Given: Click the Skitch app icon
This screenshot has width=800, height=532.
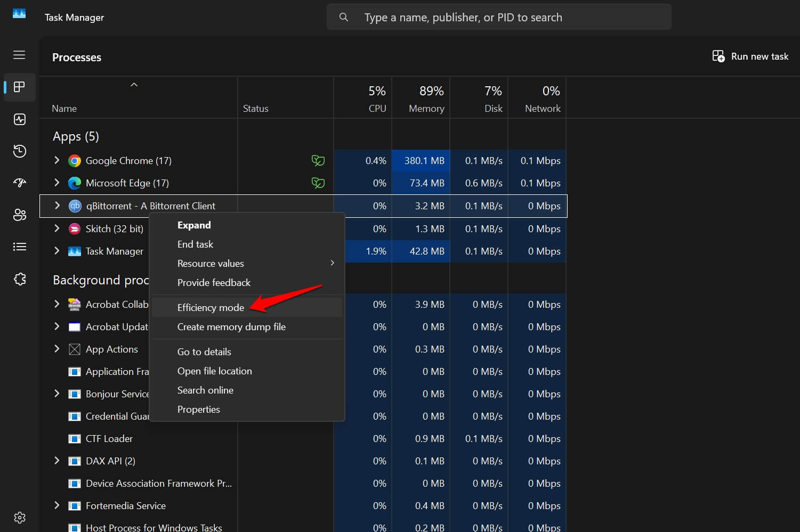Looking at the screenshot, I should tap(75, 229).
